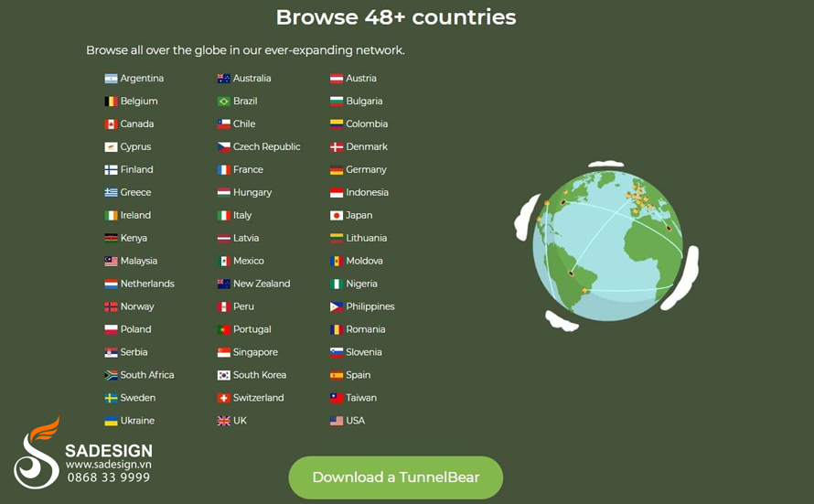Click the globe illustration
The image size is (814, 504).
coord(606,246)
